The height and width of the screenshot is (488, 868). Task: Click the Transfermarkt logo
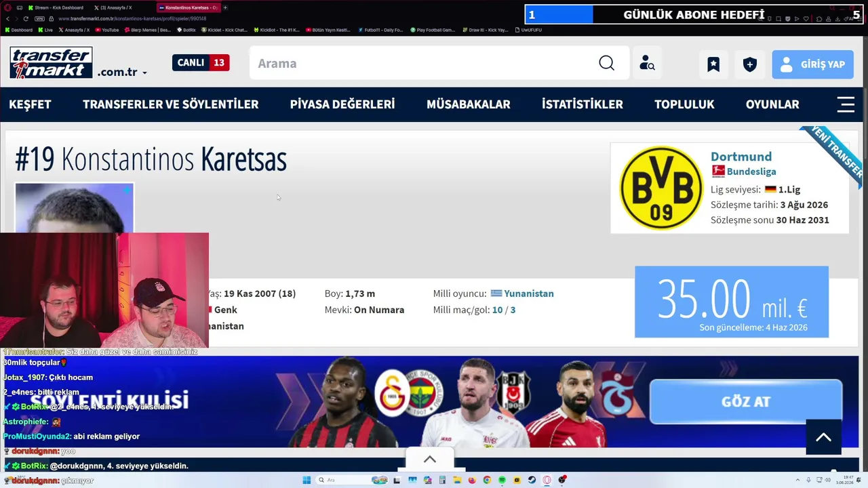pos(51,62)
